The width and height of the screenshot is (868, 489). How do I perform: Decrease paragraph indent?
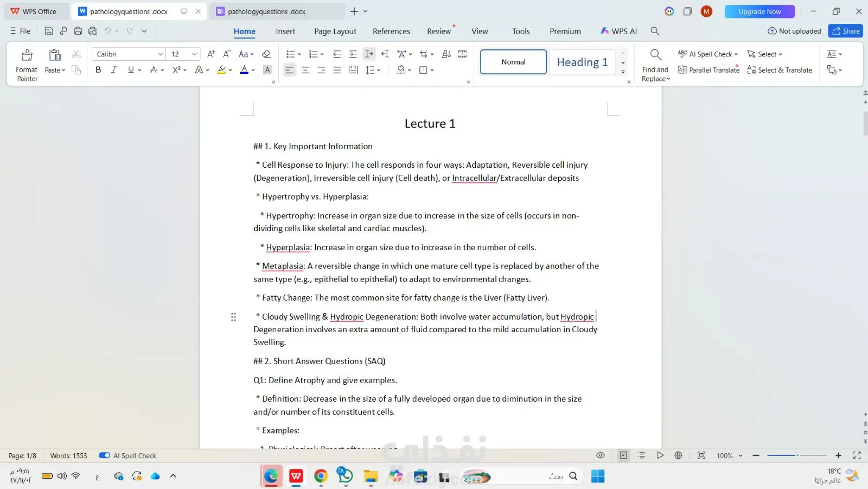(x=337, y=54)
